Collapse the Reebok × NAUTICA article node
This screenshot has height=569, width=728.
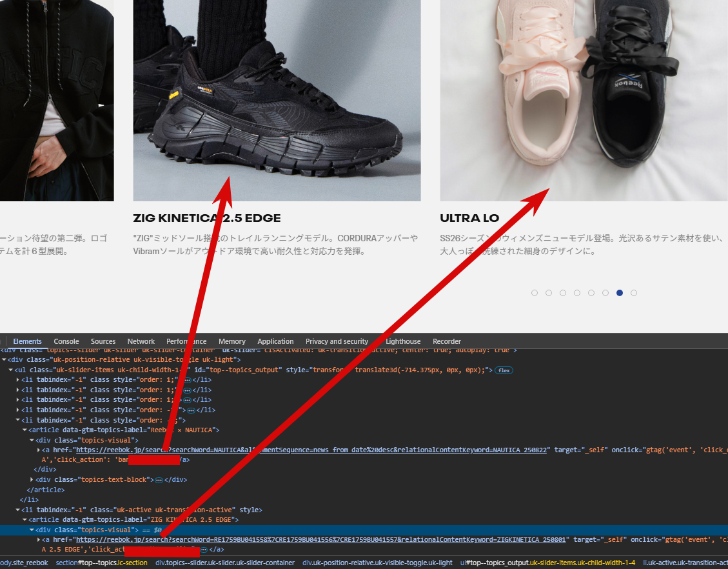[x=25, y=430]
